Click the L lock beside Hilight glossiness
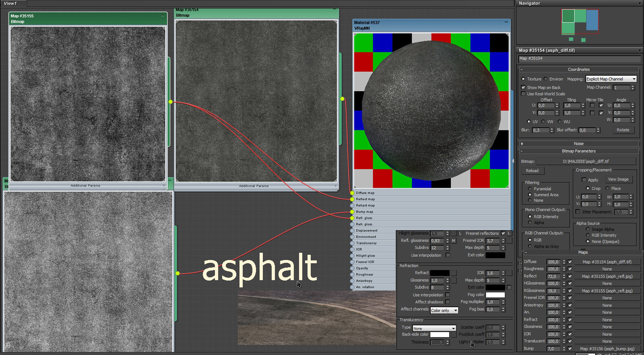 [460, 233]
